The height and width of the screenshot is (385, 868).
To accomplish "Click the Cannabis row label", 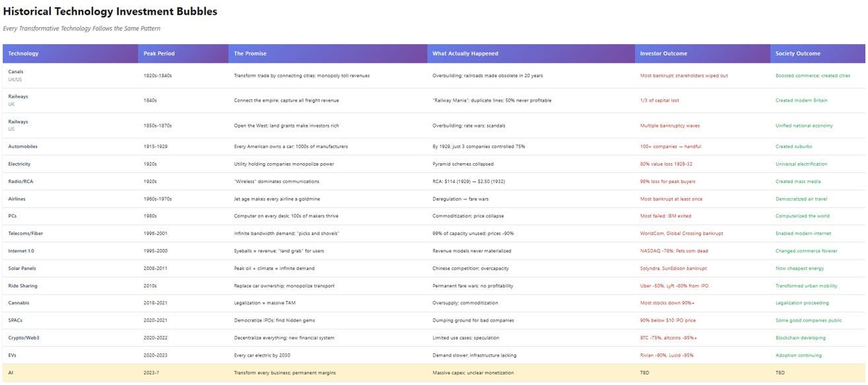I will coord(18,303).
